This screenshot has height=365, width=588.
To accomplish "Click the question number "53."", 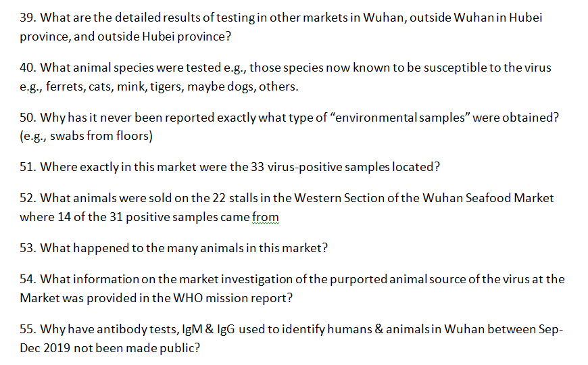I will pyautogui.click(x=28, y=248).
